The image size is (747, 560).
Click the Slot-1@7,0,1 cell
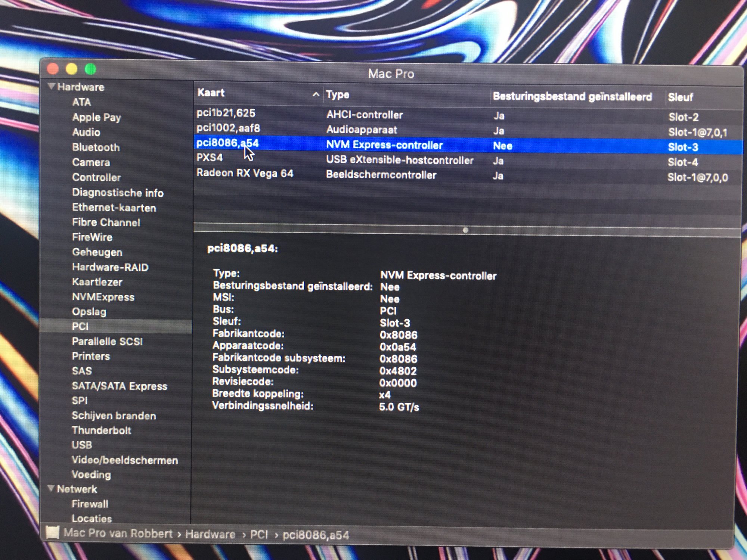698,132
